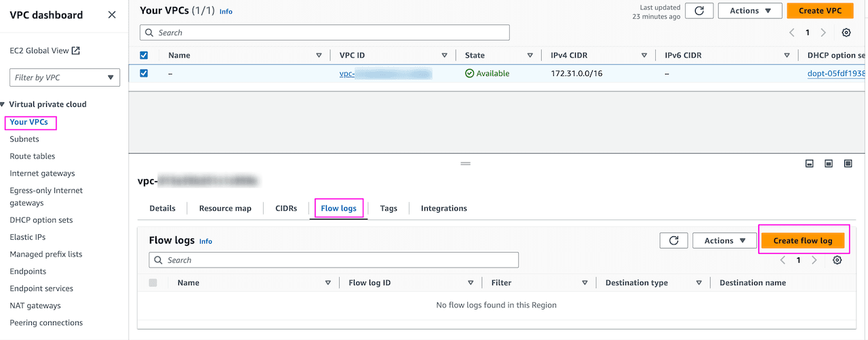Expand the top Actions dropdown
This screenshot has width=868, height=340.
point(750,11)
